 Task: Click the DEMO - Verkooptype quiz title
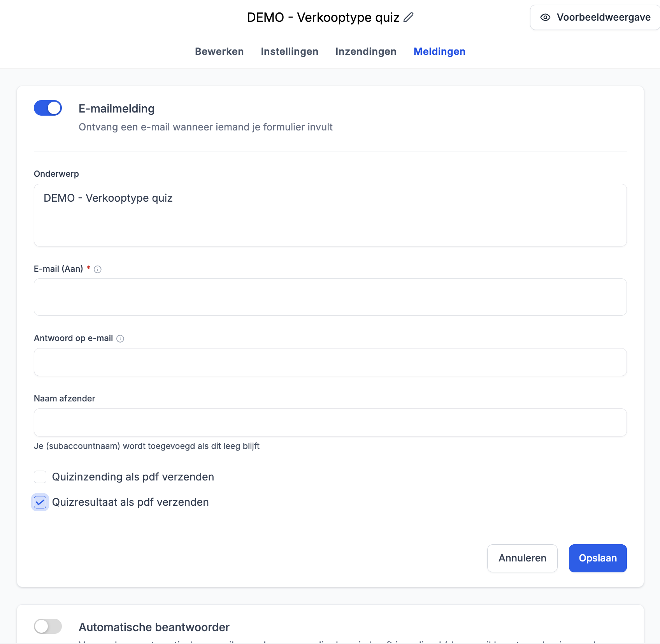(x=323, y=18)
